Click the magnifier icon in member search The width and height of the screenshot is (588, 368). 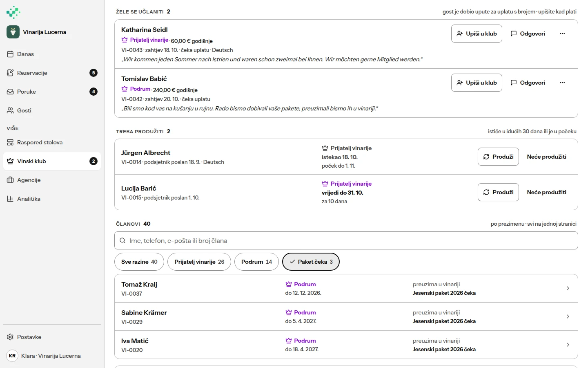click(122, 240)
